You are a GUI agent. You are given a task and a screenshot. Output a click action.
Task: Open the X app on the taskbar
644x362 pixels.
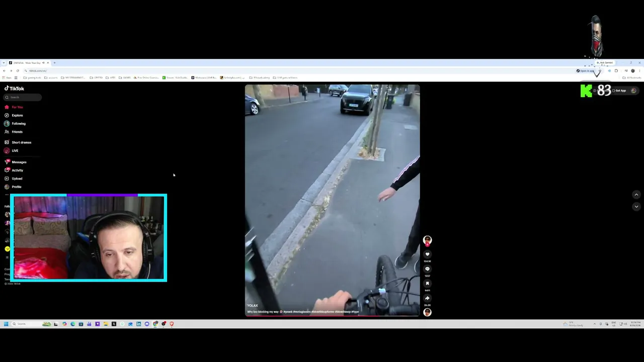(x=114, y=324)
